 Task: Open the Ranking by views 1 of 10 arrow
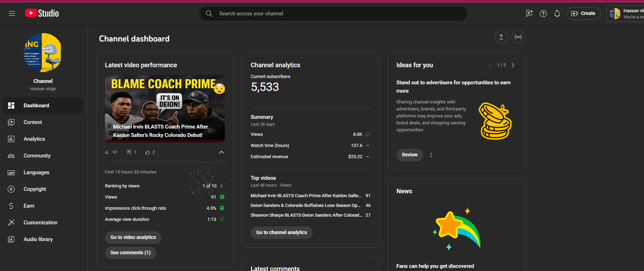(221, 186)
